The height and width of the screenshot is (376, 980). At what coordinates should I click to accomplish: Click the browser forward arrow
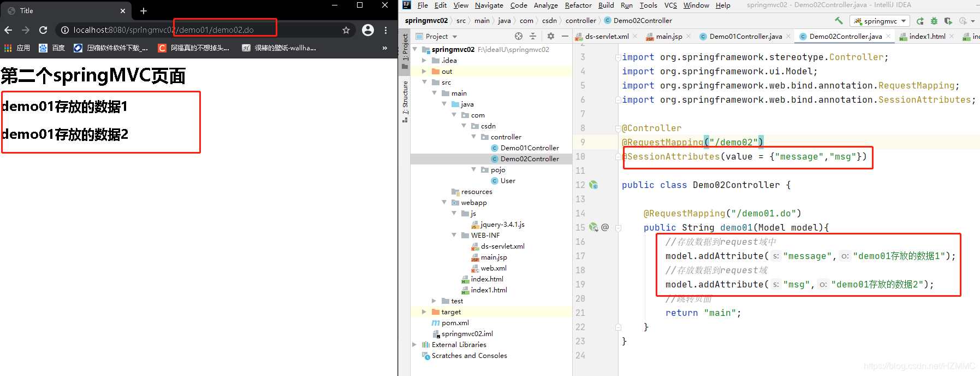click(26, 30)
